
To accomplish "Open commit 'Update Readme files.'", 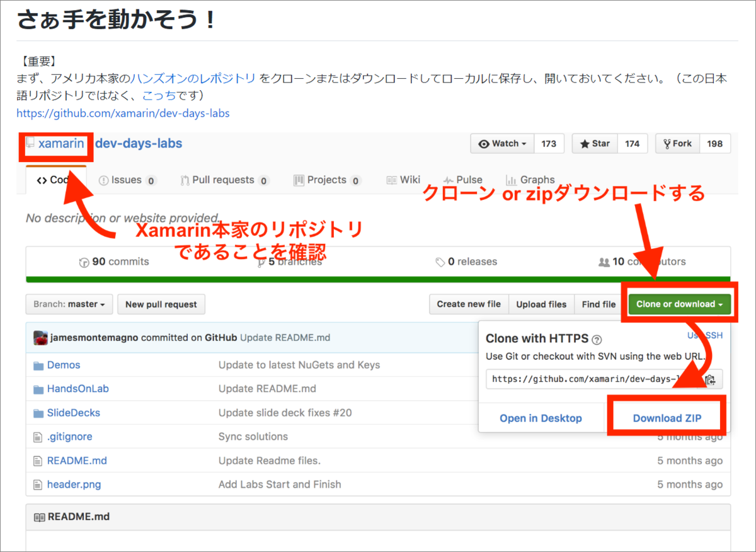I will click(x=270, y=461).
